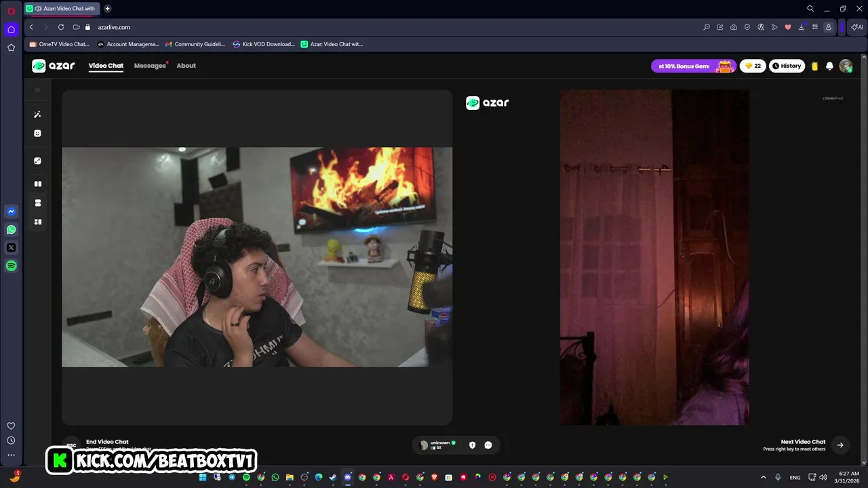868x488 pixels.
Task: Click the yellow item icon next to History
Action: (814, 66)
